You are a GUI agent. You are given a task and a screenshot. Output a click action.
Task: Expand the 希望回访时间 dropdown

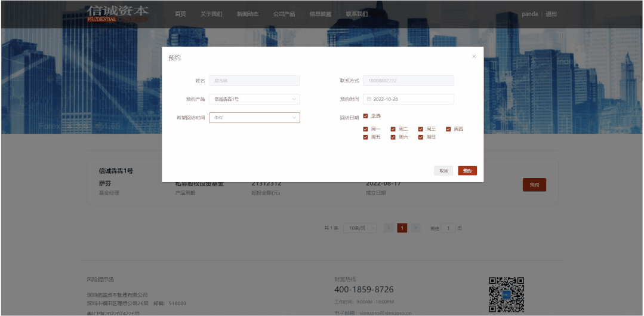click(x=255, y=118)
